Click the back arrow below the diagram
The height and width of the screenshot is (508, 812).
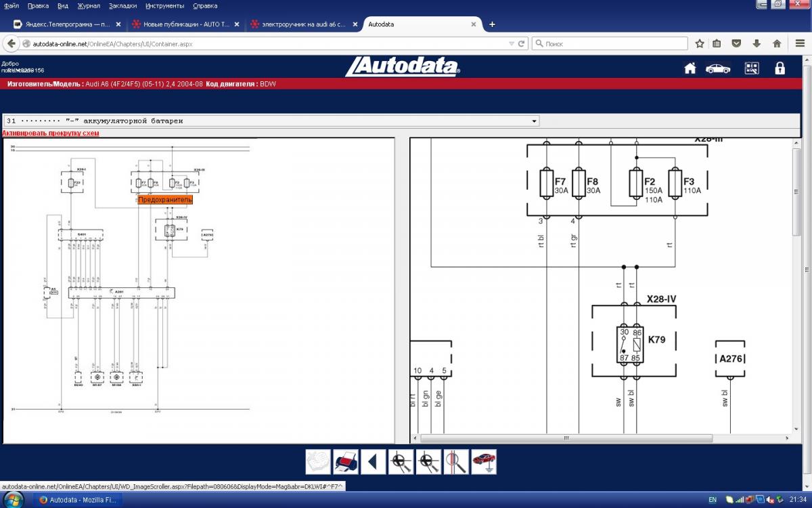point(373,462)
